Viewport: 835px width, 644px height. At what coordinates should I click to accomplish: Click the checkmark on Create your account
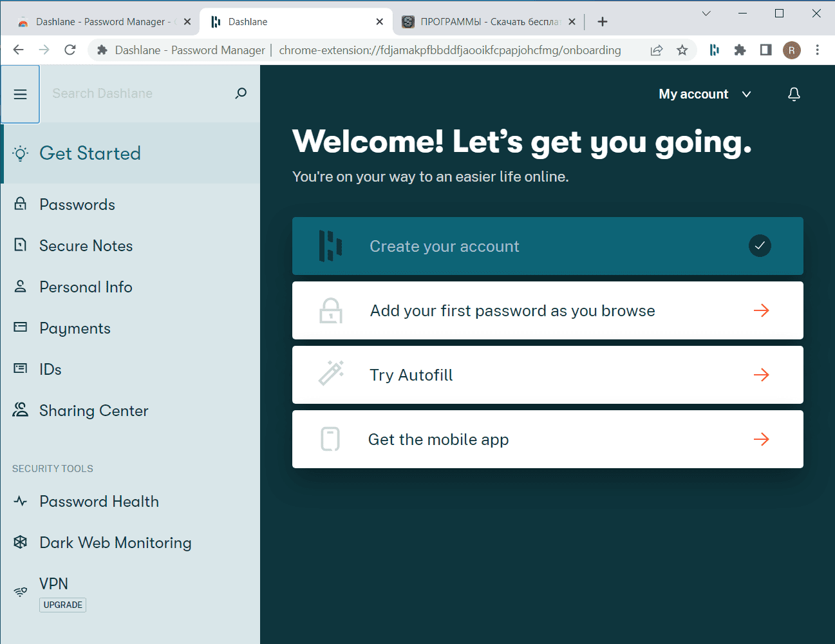760,245
